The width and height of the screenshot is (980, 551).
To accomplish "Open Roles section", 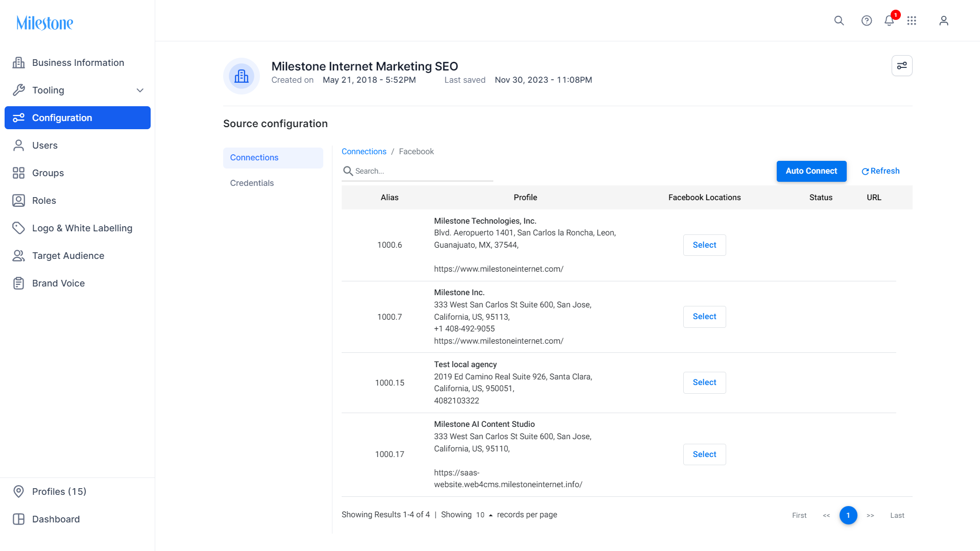I will [x=78, y=201].
